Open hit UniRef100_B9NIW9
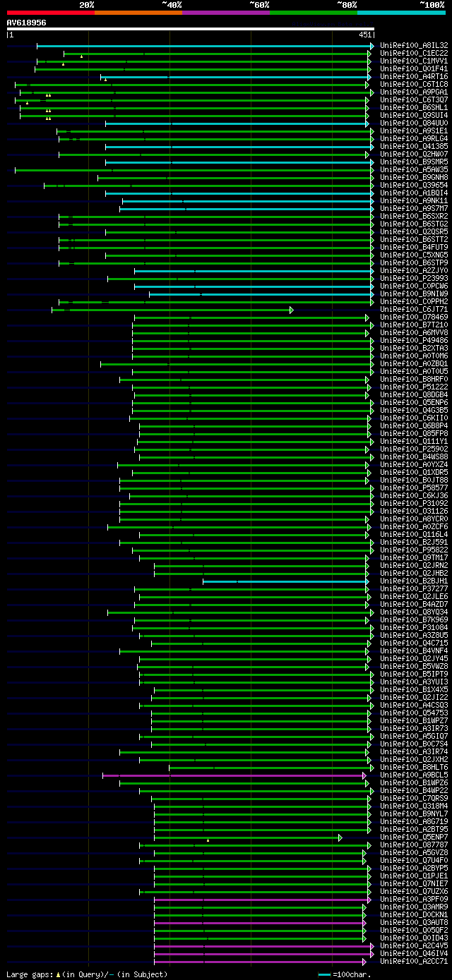This screenshot has width=452, height=980. [x=414, y=294]
